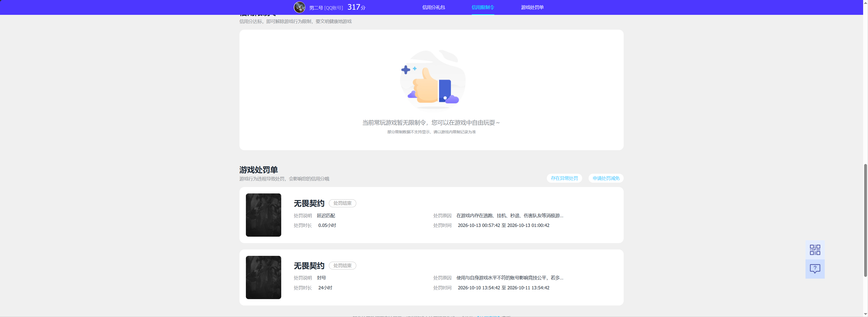
Task: Click the 游戏处罚单 section heading
Action: click(x=258, y=170)
